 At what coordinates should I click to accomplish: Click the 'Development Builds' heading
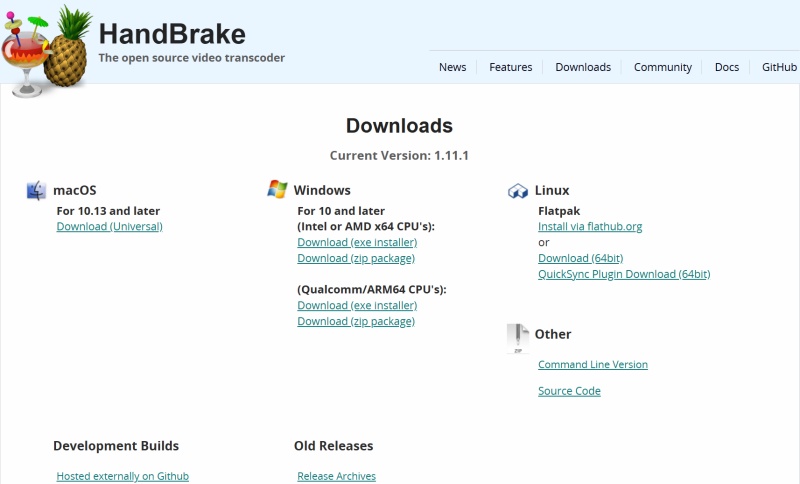tap(116, 446)
